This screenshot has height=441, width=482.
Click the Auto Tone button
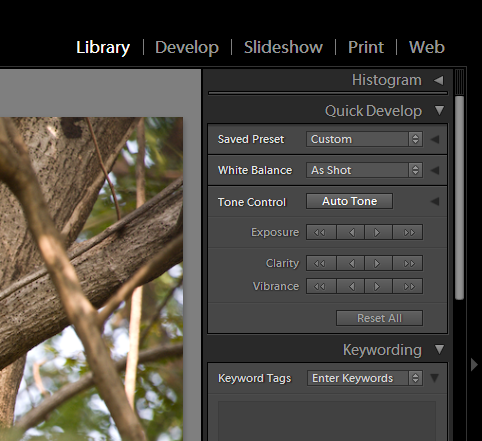click(x=349, y=201)
